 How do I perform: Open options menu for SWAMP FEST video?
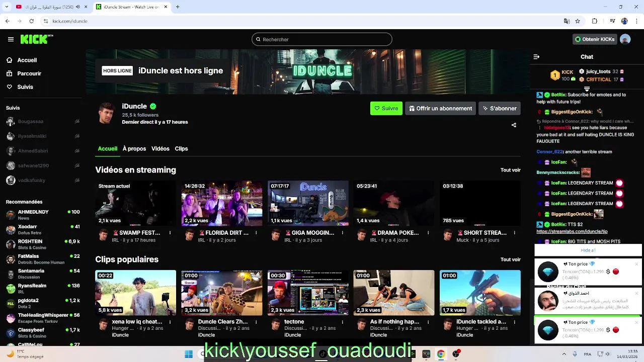click(170, 233)
